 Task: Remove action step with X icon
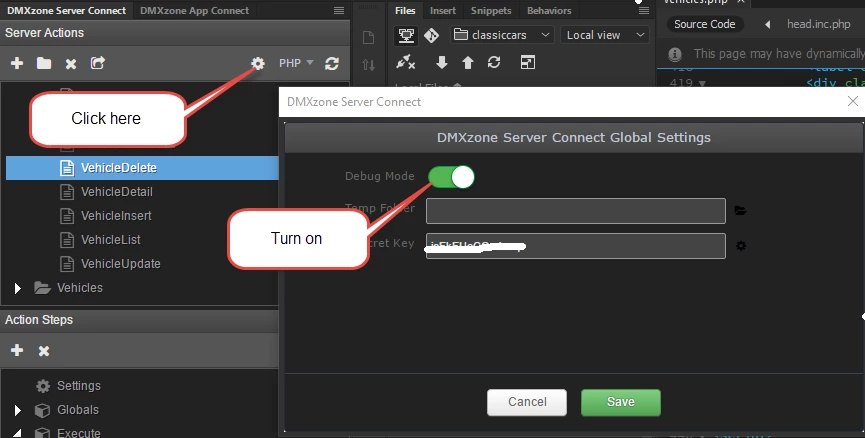point(44,351)
